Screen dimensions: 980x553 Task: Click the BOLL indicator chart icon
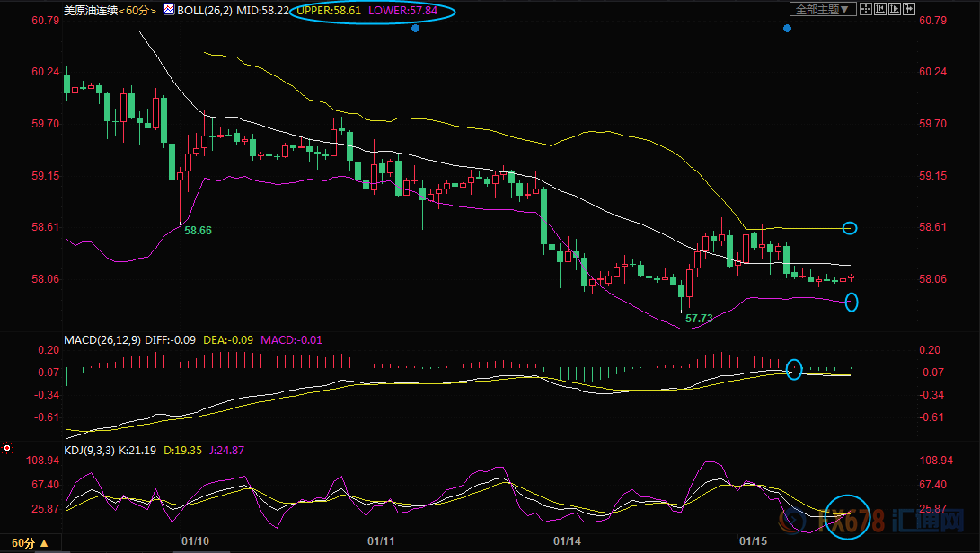click(x=169, y=10)
